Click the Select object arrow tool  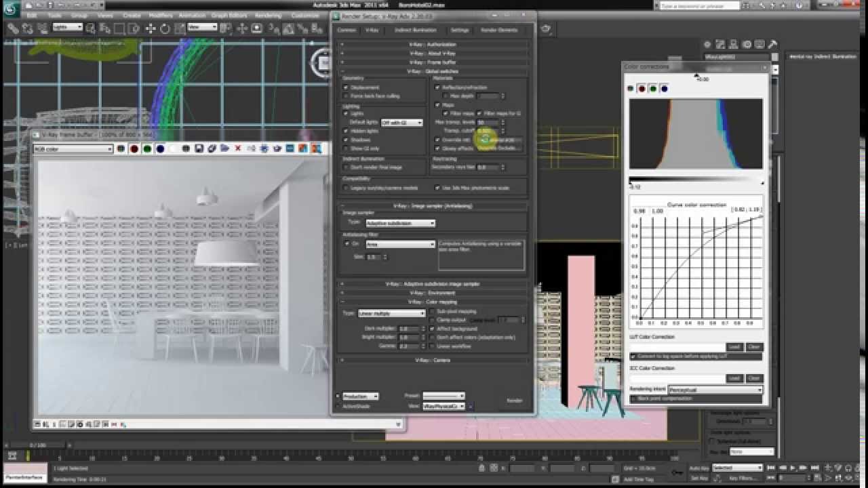coord(90,28)
